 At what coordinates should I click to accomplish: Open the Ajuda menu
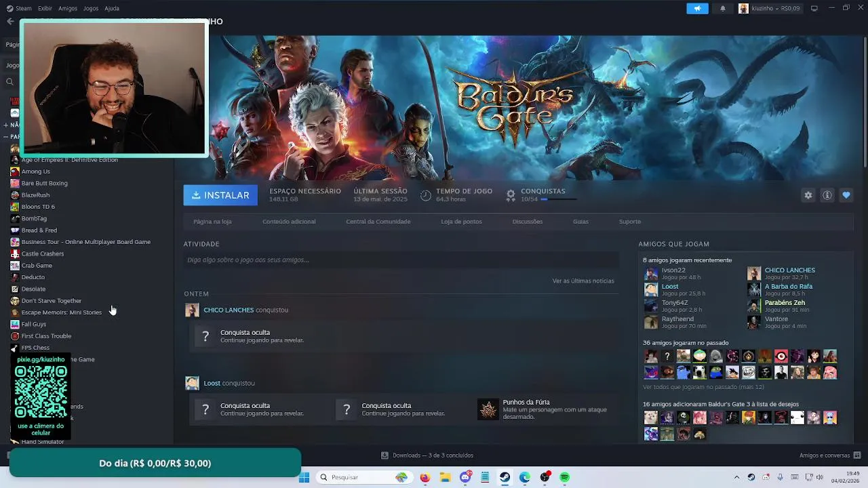tap(112, 8)
